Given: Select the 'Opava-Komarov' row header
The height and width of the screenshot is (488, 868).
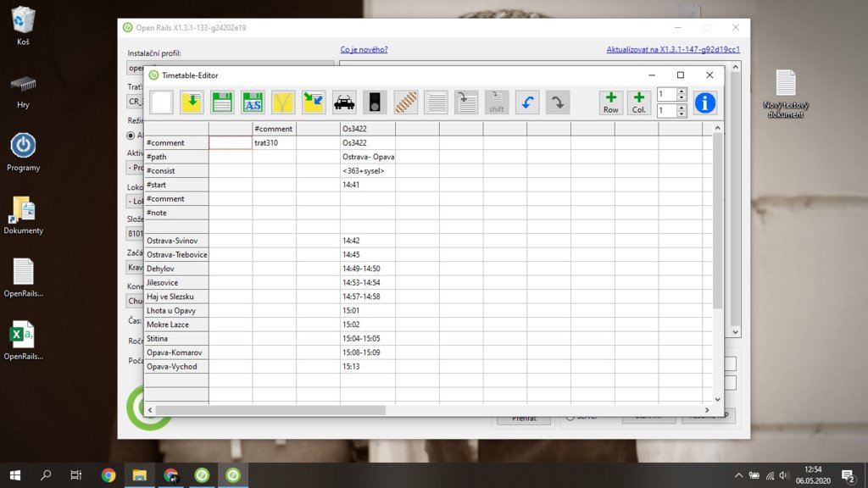Looking at the screenshot, I should (x=176, y=352).
